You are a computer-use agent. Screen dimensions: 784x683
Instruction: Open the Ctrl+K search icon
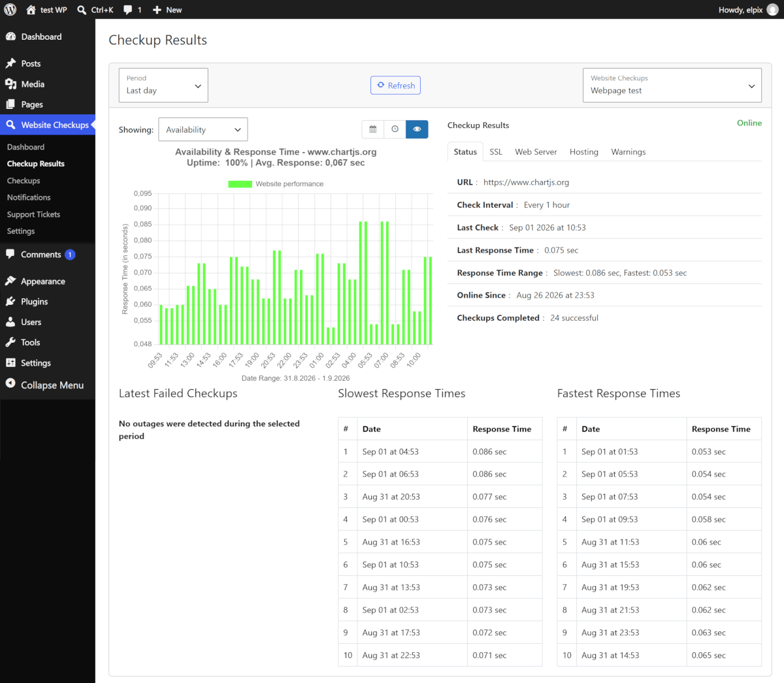pyautogui.click(x=82, y=10)
